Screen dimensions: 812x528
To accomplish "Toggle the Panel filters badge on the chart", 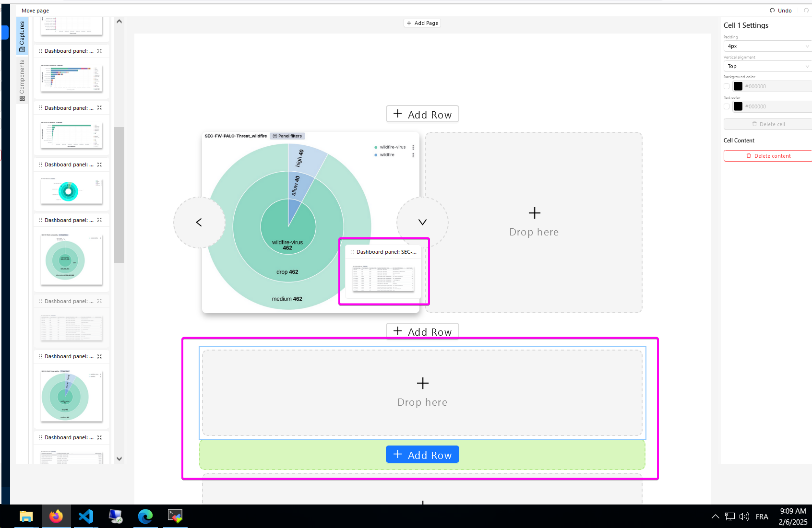I will (287, 136).
